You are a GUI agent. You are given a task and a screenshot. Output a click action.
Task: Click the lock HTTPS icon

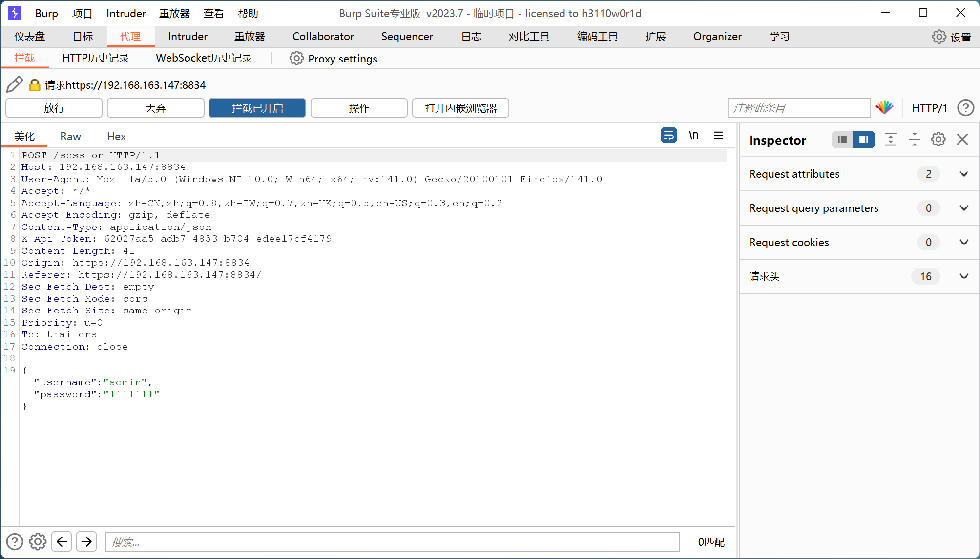click(x=35, y=85)
